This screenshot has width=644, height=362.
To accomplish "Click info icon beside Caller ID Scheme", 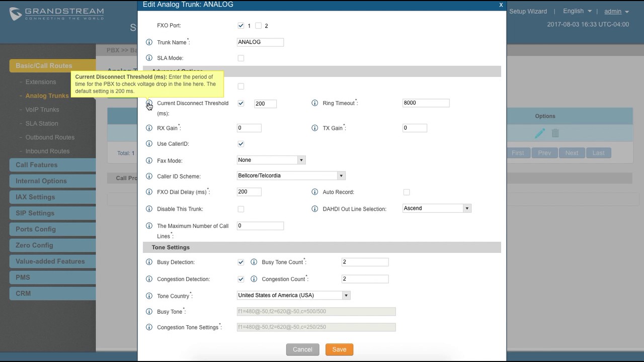I will (149, 176).
